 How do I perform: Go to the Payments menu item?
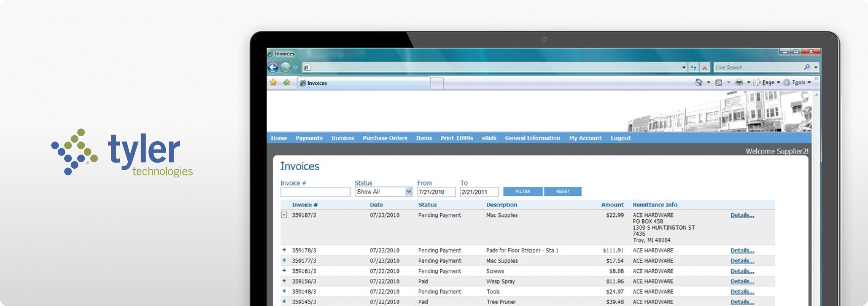point(309,138)
